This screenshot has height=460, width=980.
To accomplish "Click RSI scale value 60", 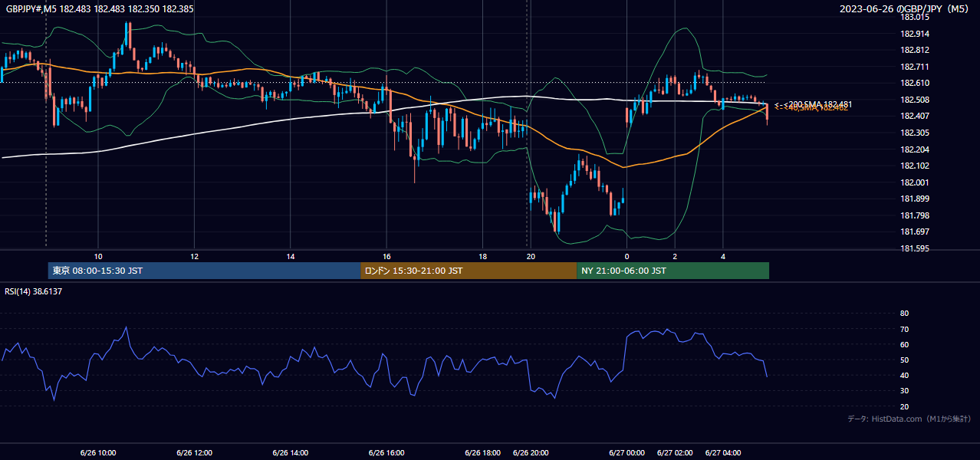I will pos(905,344).
